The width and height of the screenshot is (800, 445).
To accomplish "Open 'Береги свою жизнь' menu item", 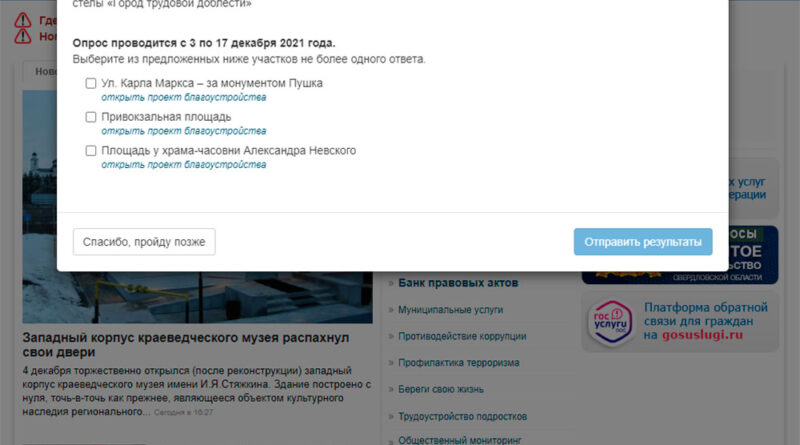I will (x=441, y=389).
